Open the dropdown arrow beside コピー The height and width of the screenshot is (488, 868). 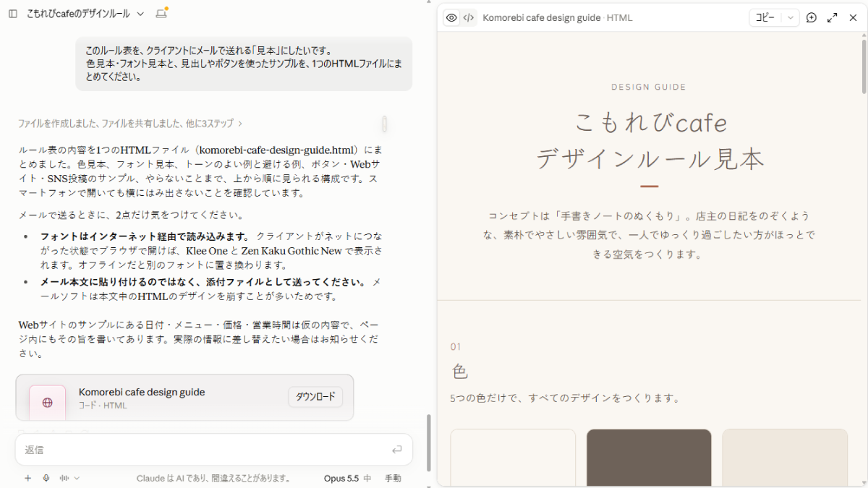(x=791, y=17)
